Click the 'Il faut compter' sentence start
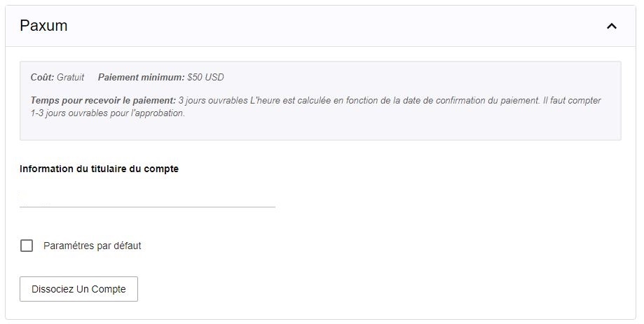The image size is (644, 324). [571, 101]
